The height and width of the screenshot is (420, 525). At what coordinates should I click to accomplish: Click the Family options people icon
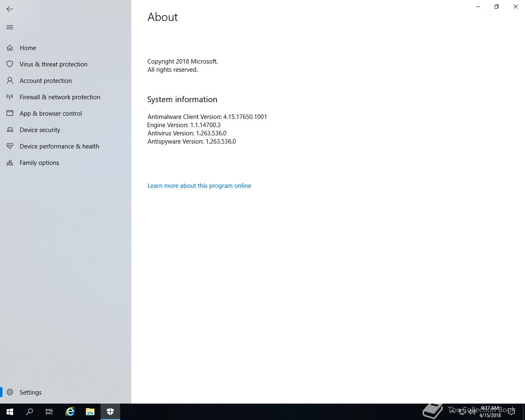pos(10,163)
